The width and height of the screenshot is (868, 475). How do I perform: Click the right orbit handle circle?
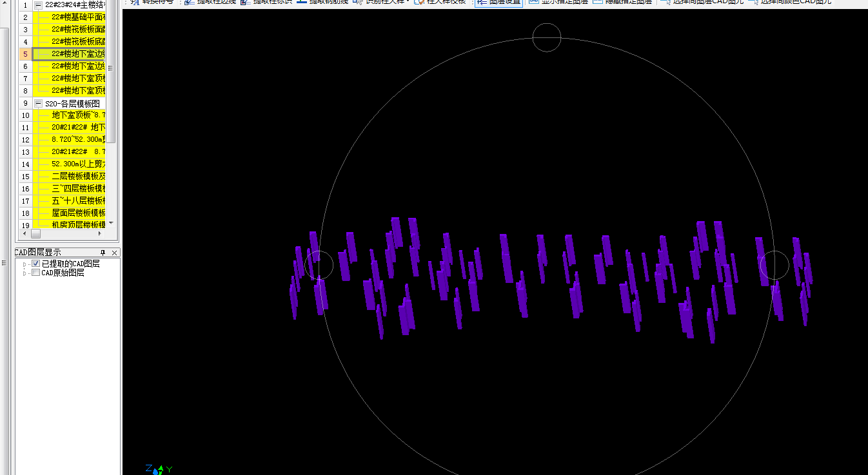774,266
